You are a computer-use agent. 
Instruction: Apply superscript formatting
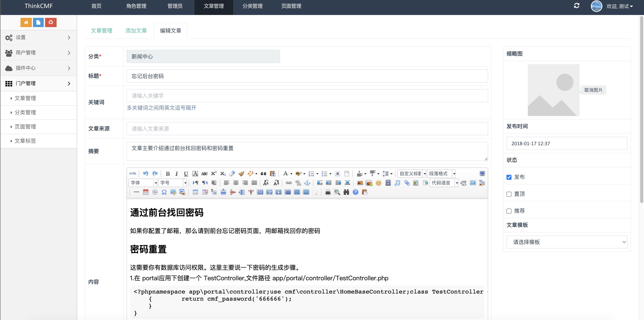(214, 173)
